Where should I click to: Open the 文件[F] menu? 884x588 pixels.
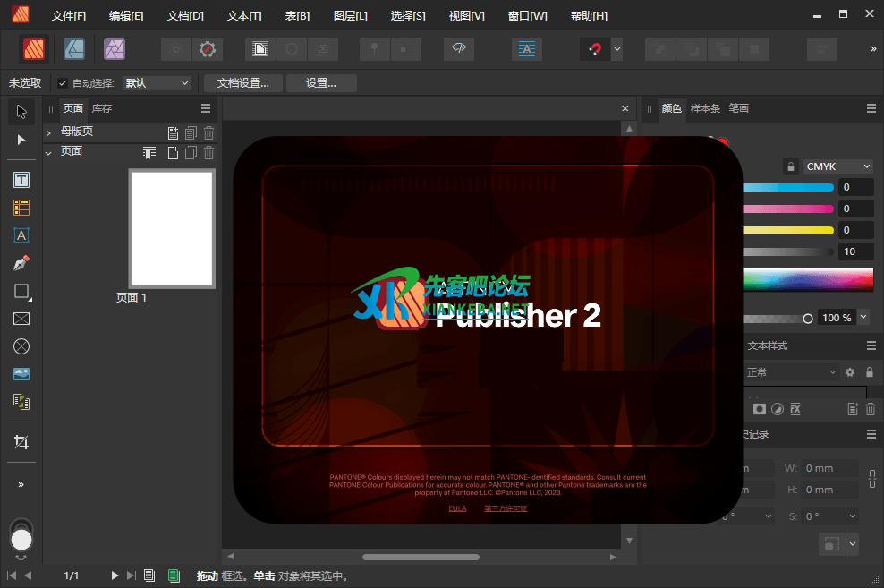[69, 16]
